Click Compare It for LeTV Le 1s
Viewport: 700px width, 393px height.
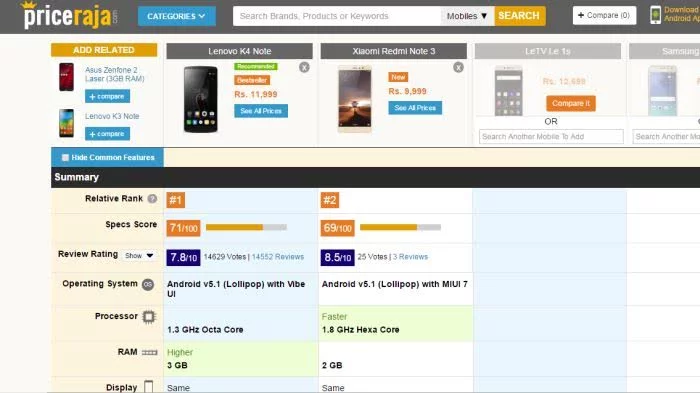pyautogui.click(x=571, y=103)
